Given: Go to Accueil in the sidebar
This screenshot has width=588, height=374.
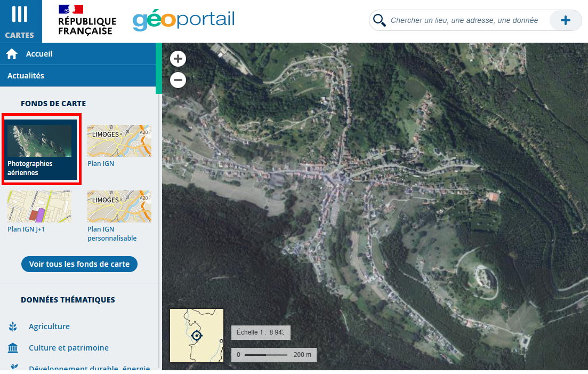Looking at the screenshot, I should (x=39, y=54).
